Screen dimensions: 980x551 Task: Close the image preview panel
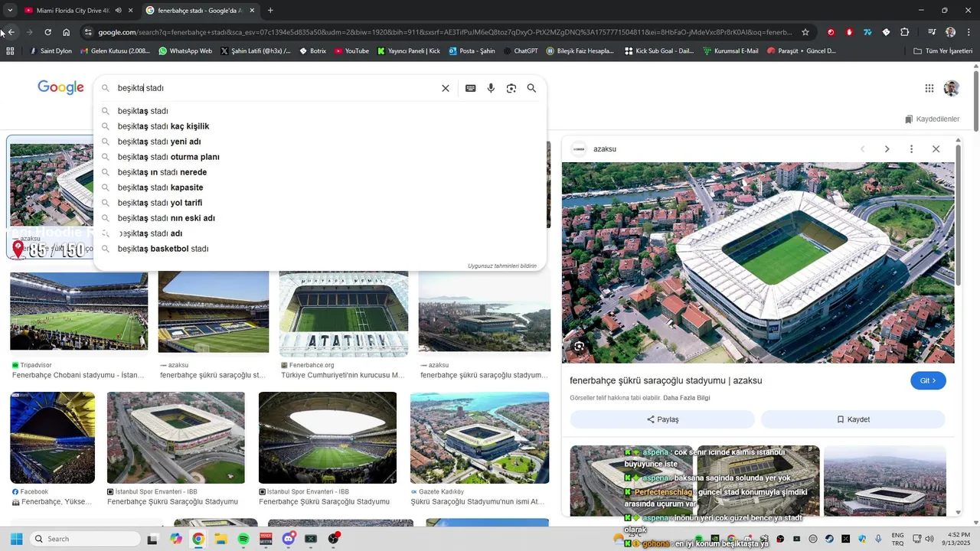[x=936, y=149]
